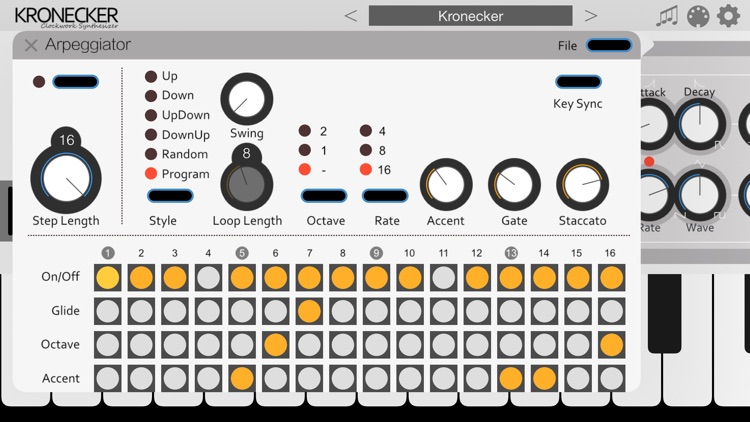Screen dimensions: 750x422
Task: Click the Decay knob in synth panel
Action: coord(700,124)
